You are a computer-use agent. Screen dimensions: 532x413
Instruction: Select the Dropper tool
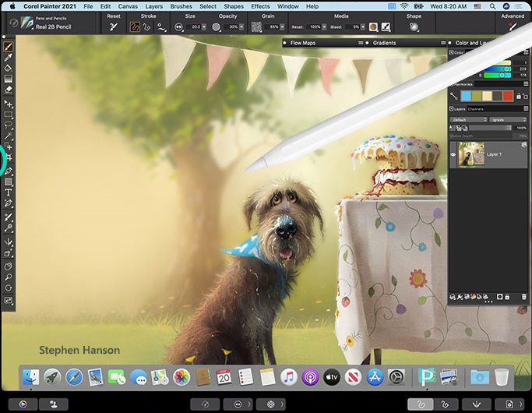[x=8, y=57]
